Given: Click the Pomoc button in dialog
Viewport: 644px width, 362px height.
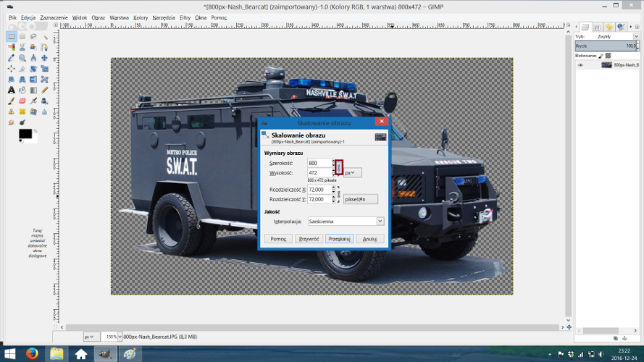Looking at the screenshot, I should coord(278,239).
